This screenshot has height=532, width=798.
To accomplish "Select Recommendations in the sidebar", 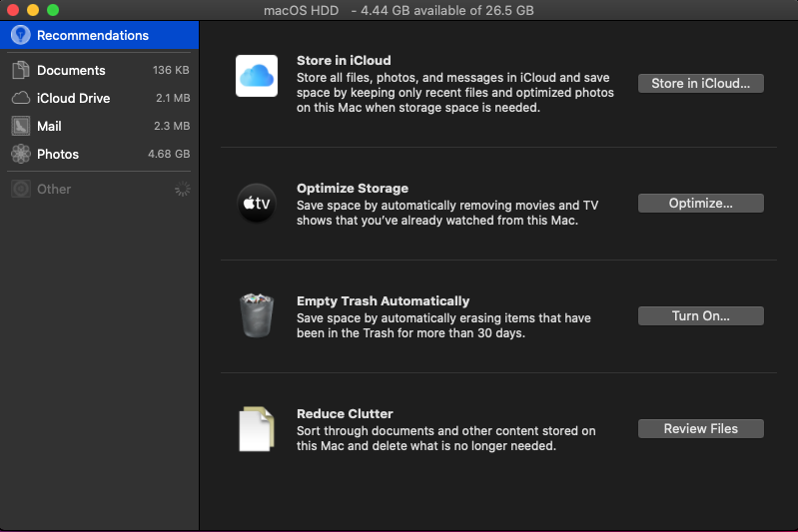I will pos(99,35).
